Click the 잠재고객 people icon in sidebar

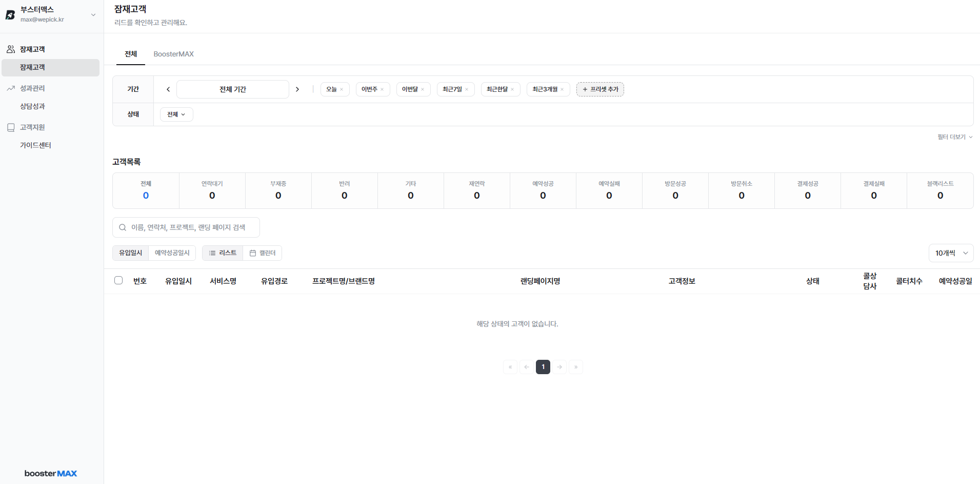pyautogui.click(x=11, y=49)
